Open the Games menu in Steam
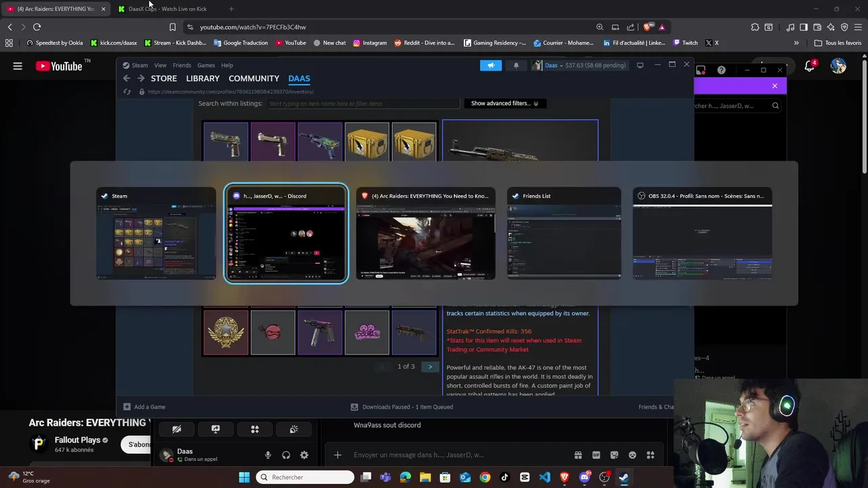The height and width of the screenshot is (488, 868). point(206,65)
